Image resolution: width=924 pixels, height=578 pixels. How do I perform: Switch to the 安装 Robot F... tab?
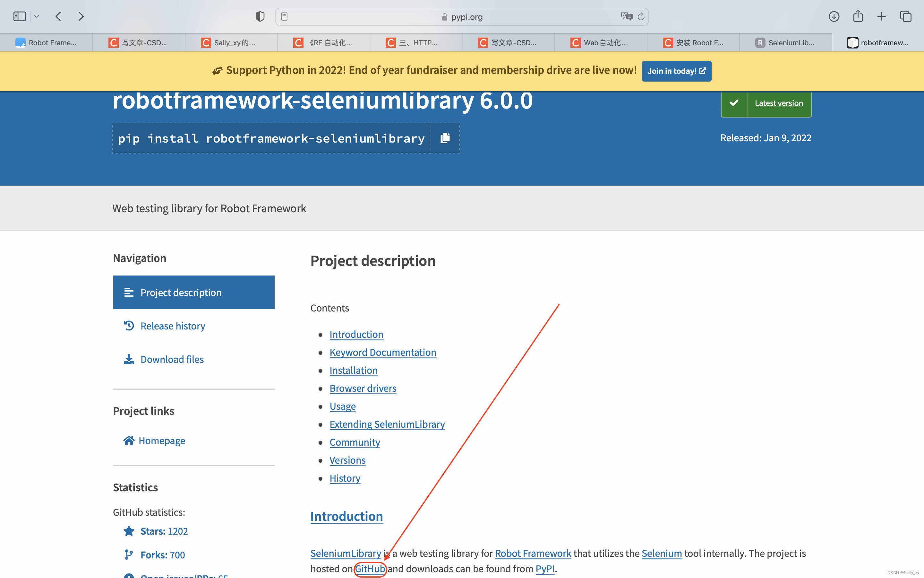[x=693, y=43]
